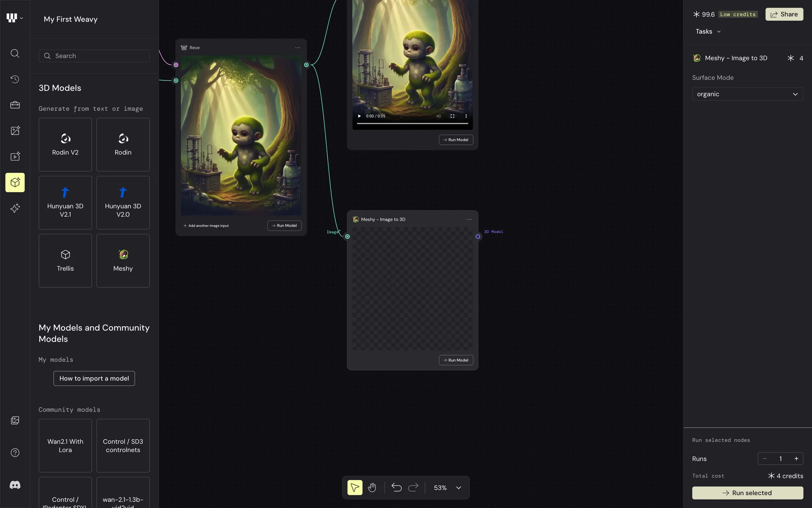Open the help question mark icon
This screenshot has height=508, width=812.
pyautogui.click(x=15, y=453)
